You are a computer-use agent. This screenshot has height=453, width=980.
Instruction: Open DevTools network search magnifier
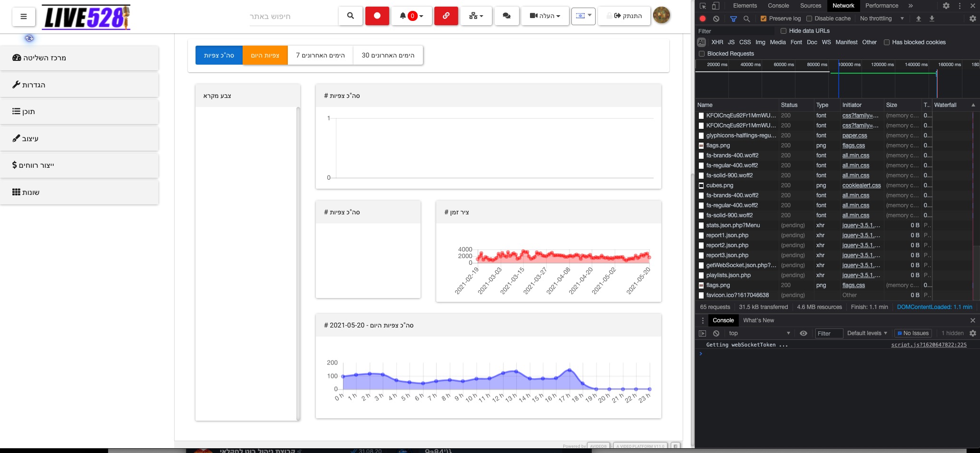click(747, 19)
